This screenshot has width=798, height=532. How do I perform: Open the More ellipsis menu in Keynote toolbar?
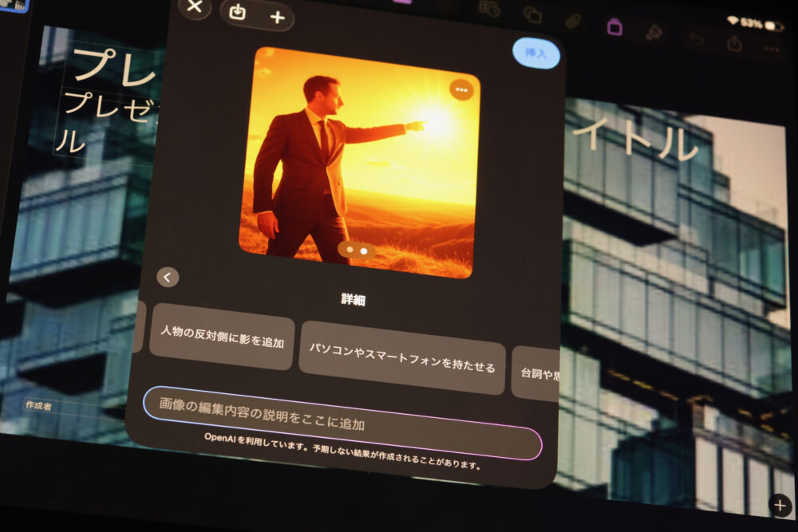[771, 49]
